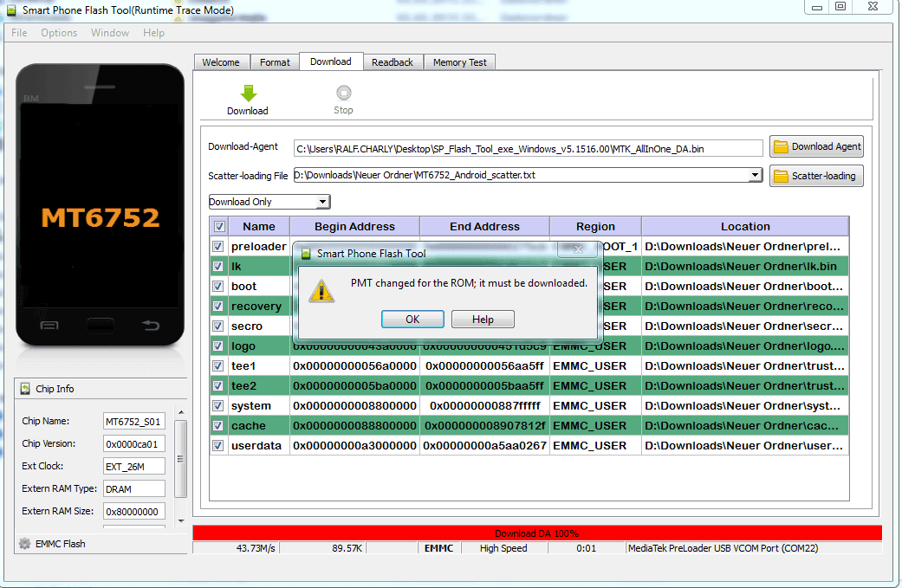The image size is (902, 588).
Task: Uncheck the recovery partition checkbox
Action: point(218,307)
